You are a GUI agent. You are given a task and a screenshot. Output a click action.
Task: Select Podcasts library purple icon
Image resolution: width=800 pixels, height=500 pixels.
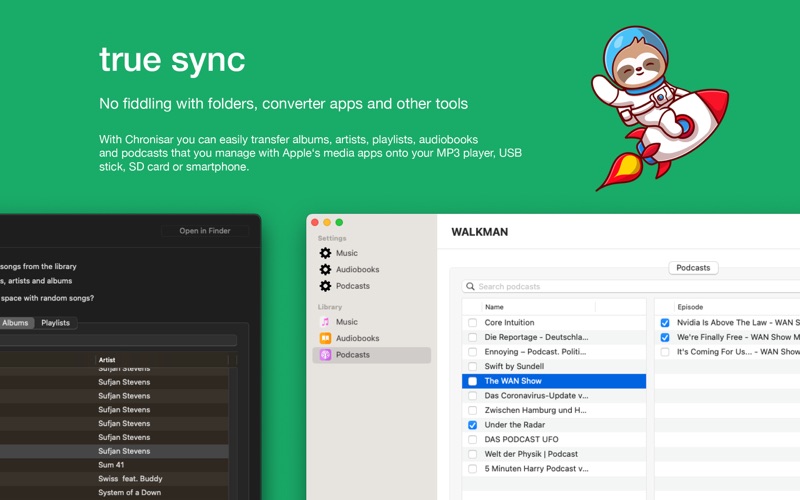[x=325, y=355]
